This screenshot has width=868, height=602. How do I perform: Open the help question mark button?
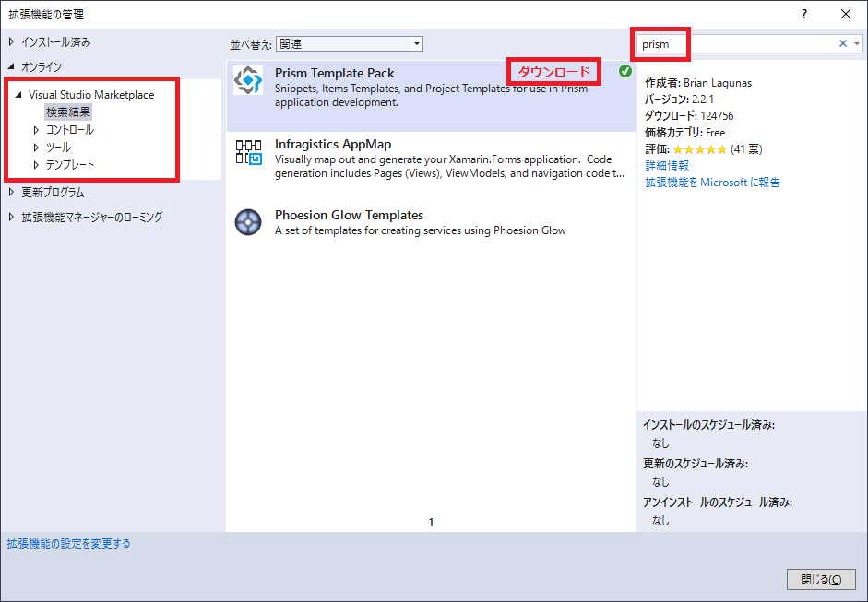point(804,15)
